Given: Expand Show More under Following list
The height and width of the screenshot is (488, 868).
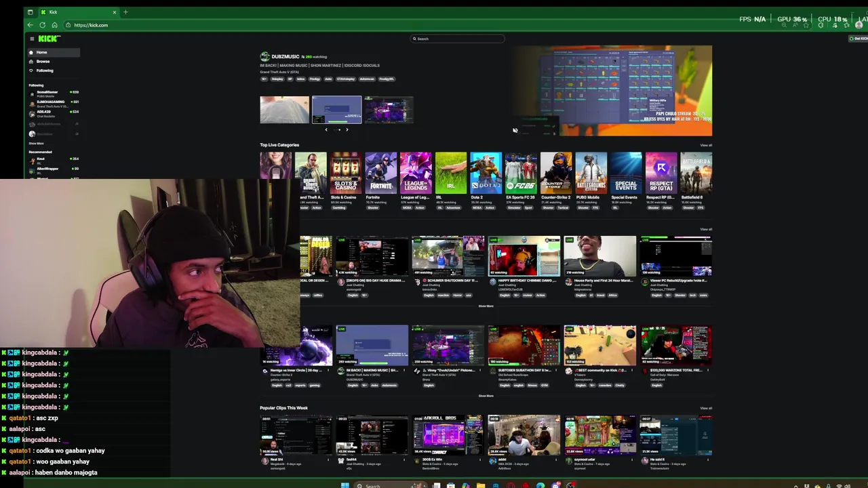Looking at the screenshot, I should (36, 144).
